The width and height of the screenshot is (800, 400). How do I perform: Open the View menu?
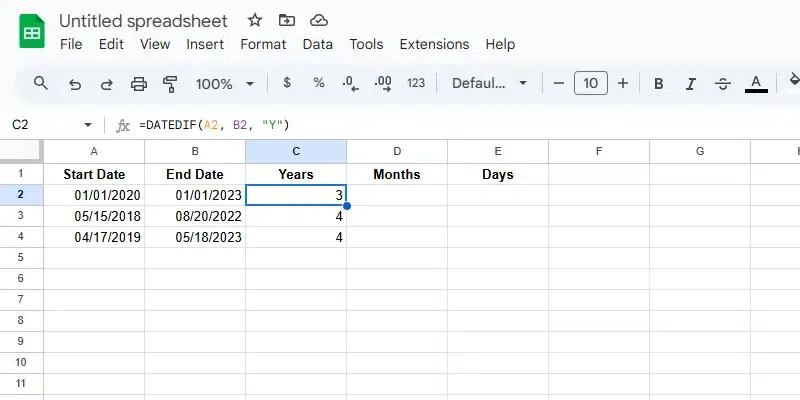155,44
